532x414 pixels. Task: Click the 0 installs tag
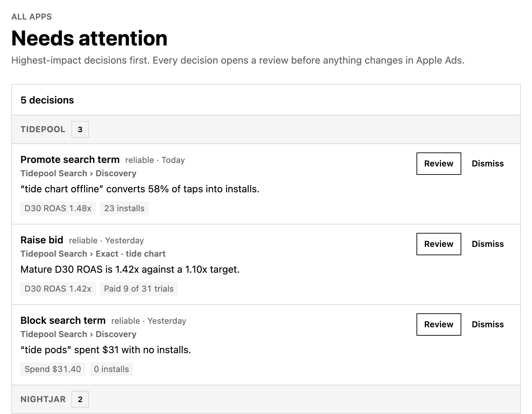point(111,369)
